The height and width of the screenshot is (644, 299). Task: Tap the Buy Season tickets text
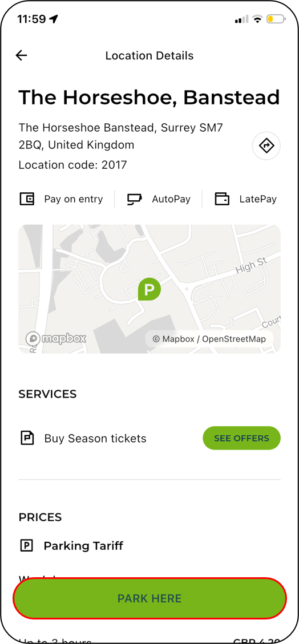coord(95,438)
